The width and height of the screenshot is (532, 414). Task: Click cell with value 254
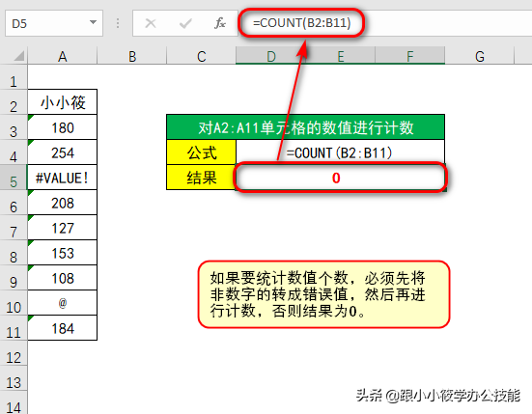pyautogui.click(x=63, y=152)
